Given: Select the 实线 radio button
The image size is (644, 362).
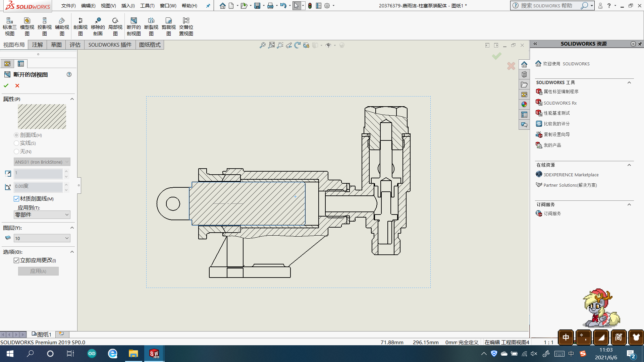Looking at the screenshot, I should [16, 143].
